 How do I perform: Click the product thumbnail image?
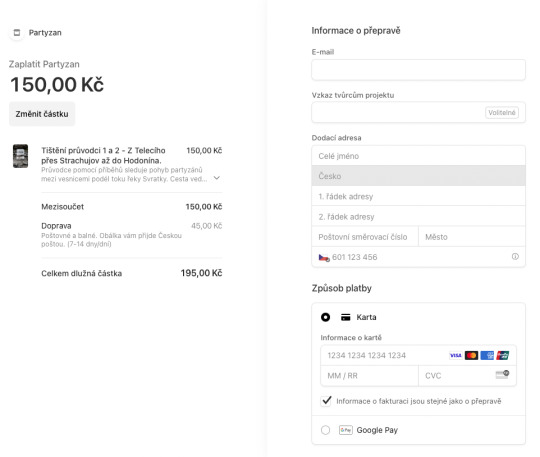21,156
